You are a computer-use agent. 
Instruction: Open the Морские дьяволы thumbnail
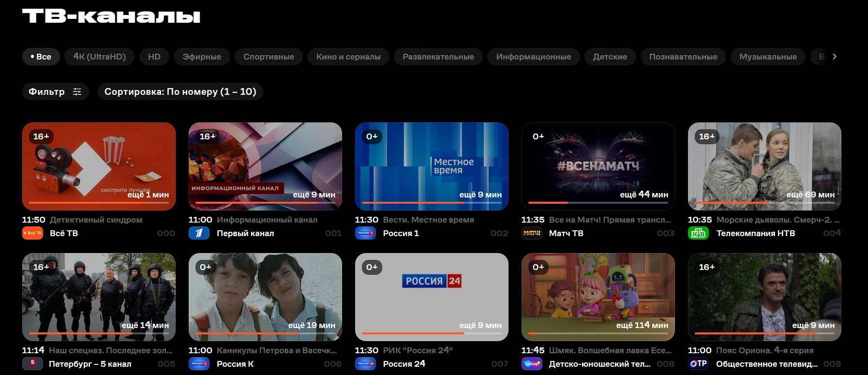pos(764,166)
